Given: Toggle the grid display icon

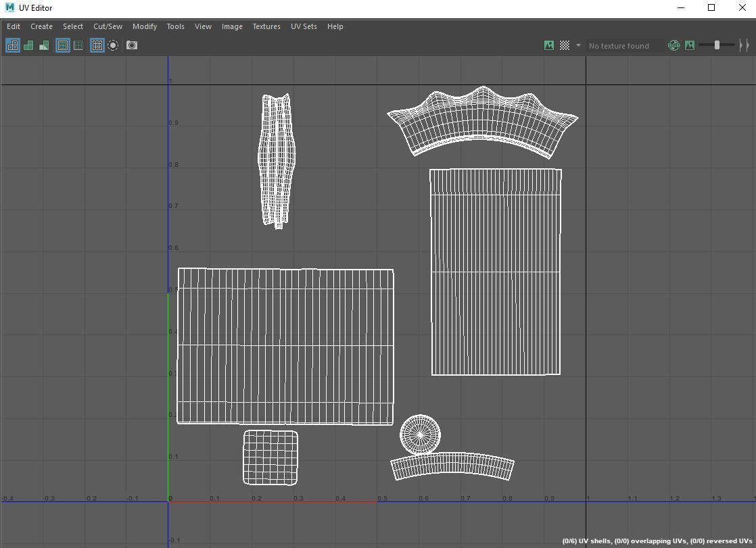Looking at the screenshot, I should [x=97, y=45].
